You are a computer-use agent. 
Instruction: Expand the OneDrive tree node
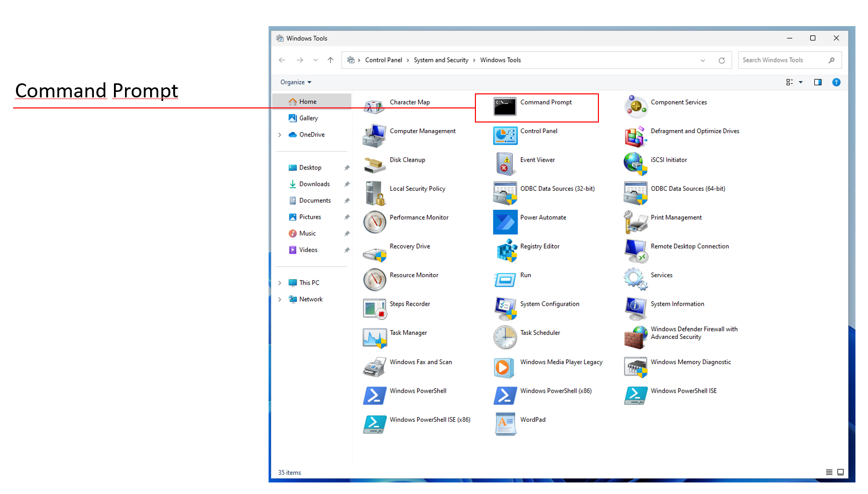(x=280, y=135)
